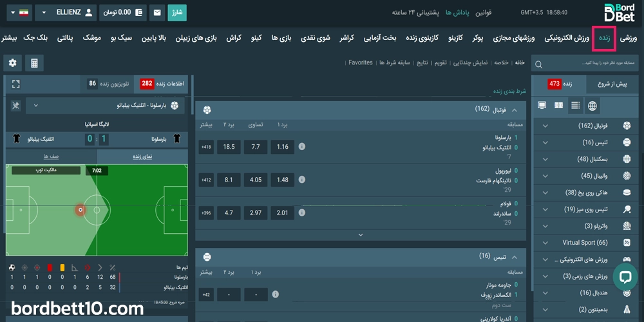Switch to پیش از شروع tab
The height and width of the screenshot is (322, 644).
612,84
